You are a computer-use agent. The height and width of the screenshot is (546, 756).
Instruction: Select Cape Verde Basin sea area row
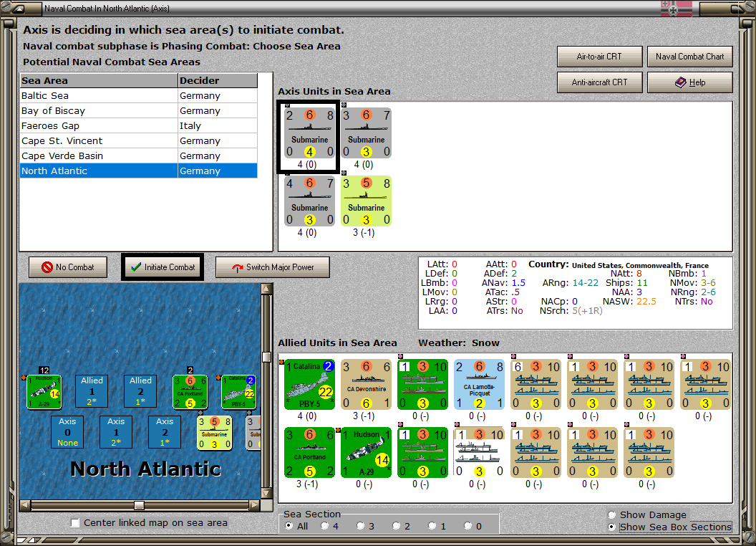pos(139,156)
